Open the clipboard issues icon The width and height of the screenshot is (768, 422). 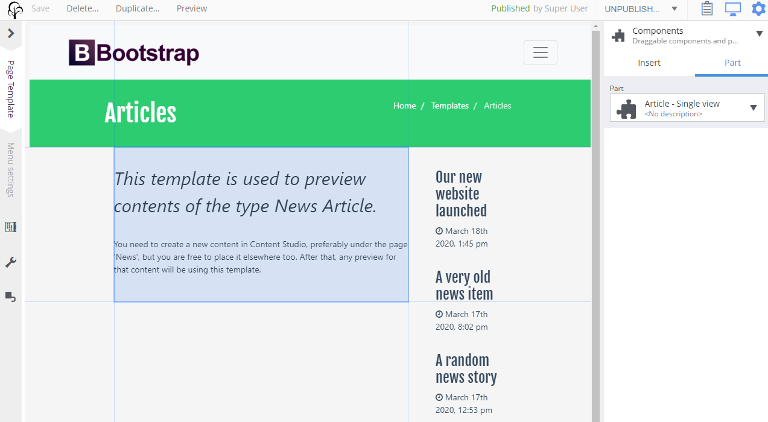coord(707,8)
